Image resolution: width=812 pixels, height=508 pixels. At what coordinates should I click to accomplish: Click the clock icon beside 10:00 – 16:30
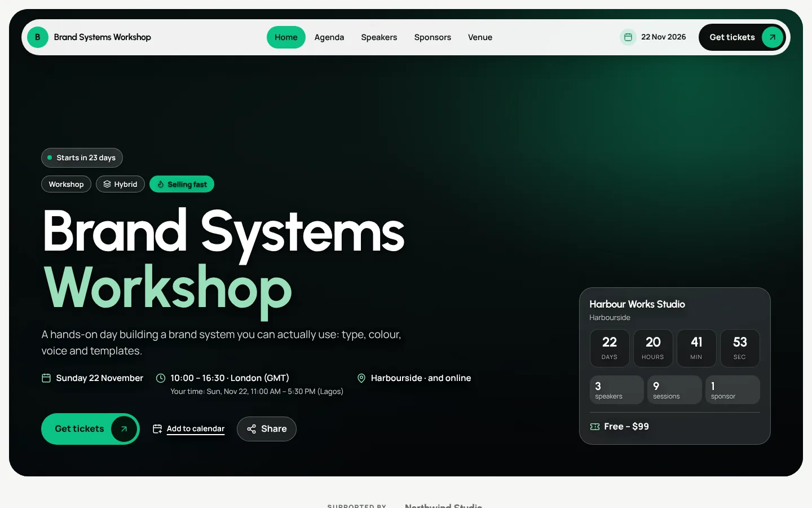[161, 378]
